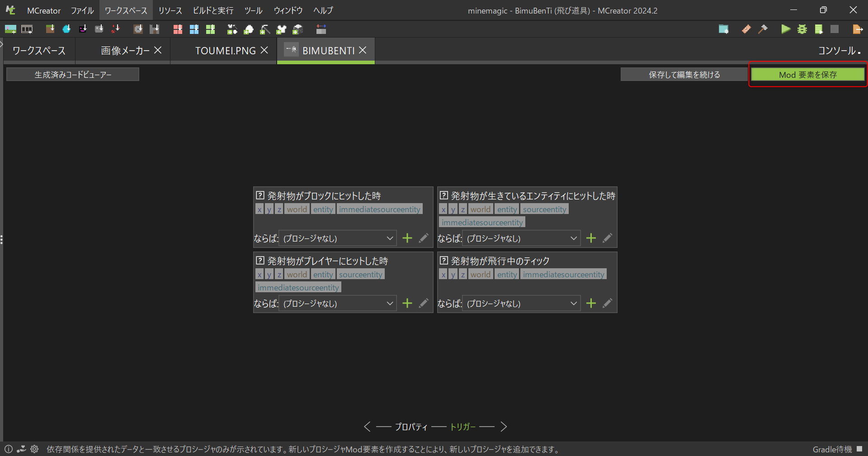868x456 pixels.
Task: Click the create animated texture filmstrip icon
Action: tap(27, 29)
